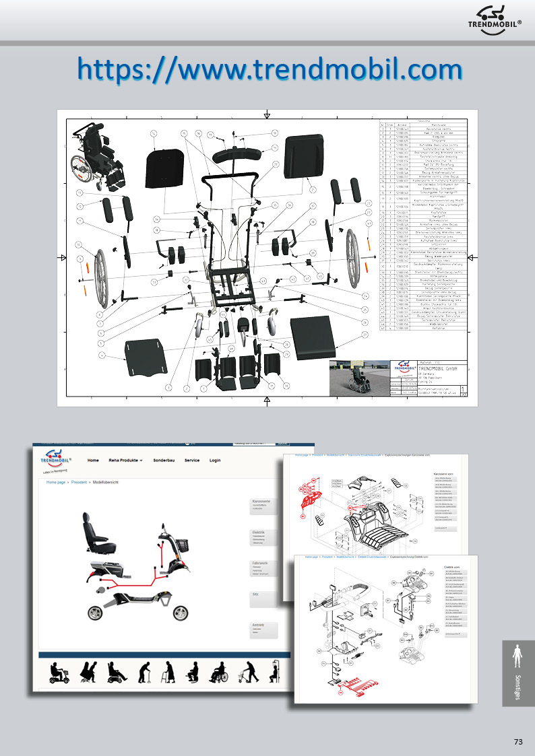Click Home page breadcrumb in Elektrik vorn window
Image resolution: width=535 pixels, height=756 pixels.
312,557
